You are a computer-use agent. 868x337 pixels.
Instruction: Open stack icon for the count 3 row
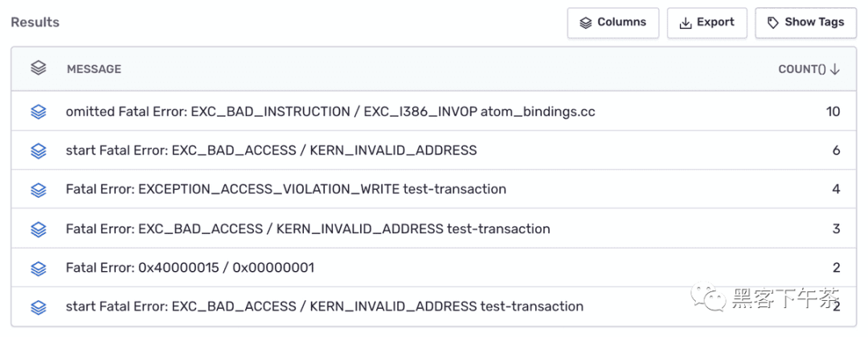click(39, 229)
